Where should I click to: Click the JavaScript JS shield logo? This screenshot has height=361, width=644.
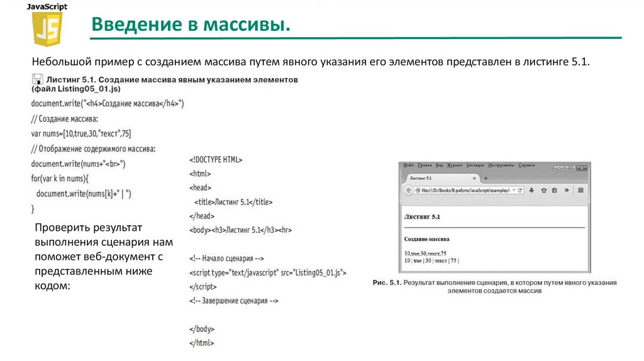point(47,28)
